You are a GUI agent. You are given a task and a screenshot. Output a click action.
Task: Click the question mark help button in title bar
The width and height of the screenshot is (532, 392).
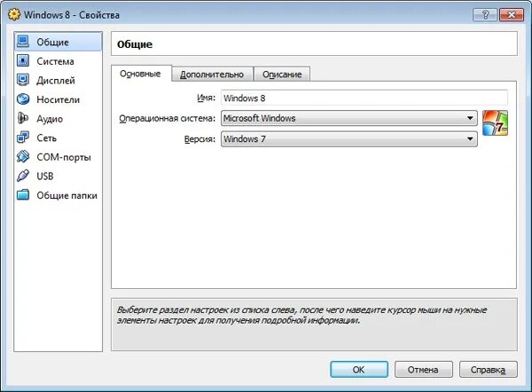485,15
